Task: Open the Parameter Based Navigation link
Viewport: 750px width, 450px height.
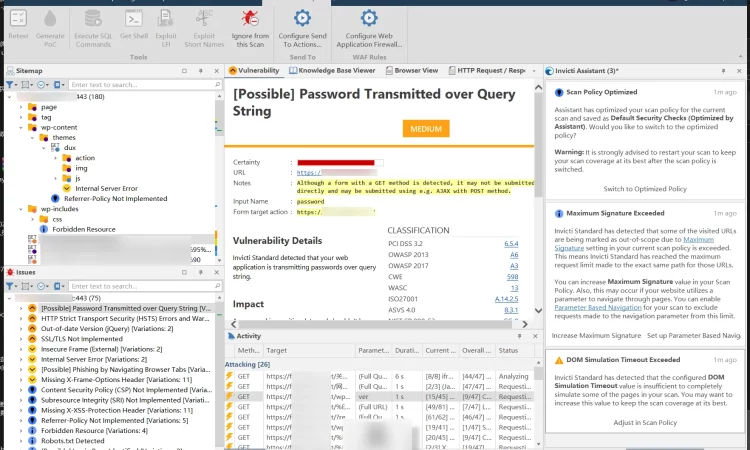Action: tap(597, 307)
